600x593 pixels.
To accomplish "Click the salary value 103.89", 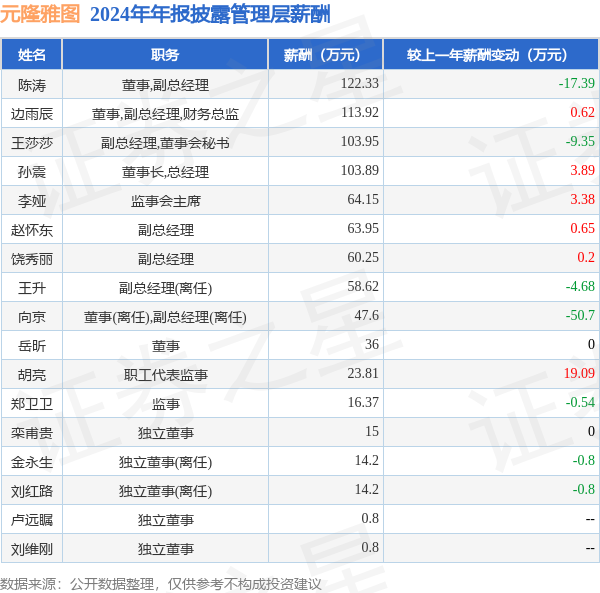I will tap(360, 171).
